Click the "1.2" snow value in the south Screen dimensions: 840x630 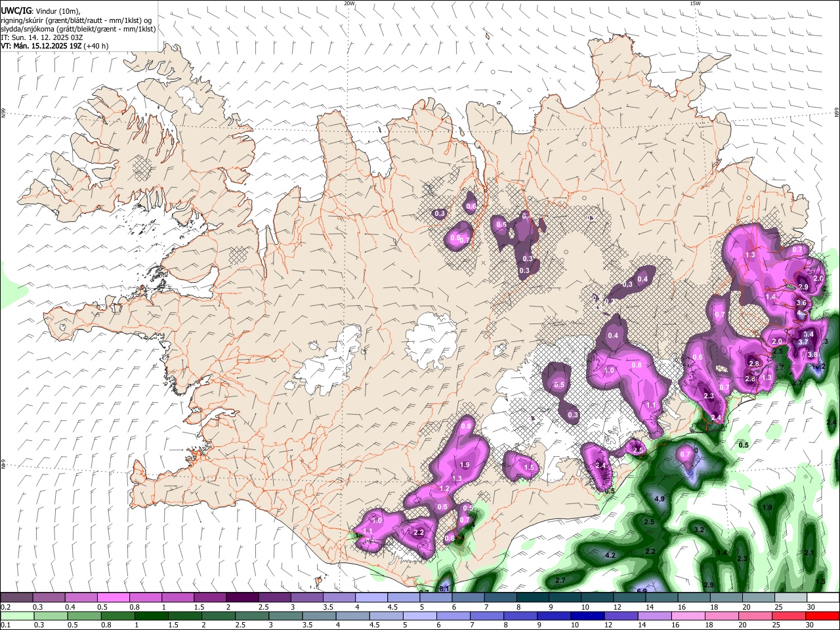click(x=444, y=489)
